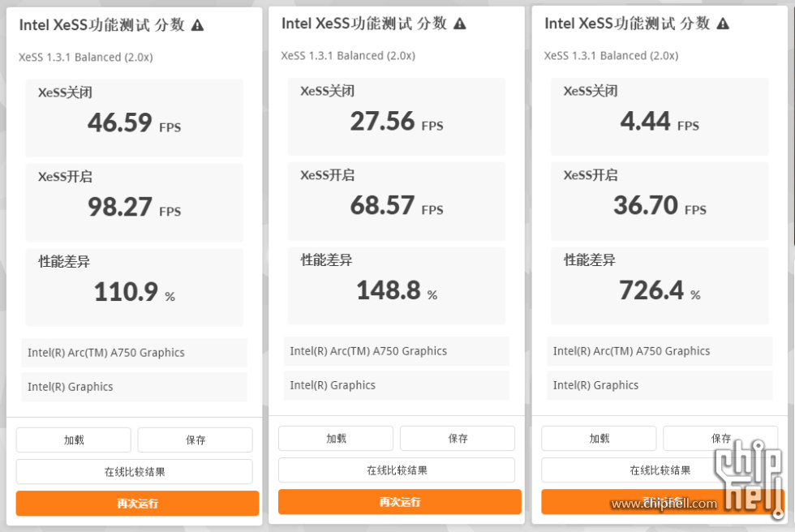Click the XeSS关闭 score 27.56 FPS
The height and width of the screenshot is (532, 795).
(397, 122)
